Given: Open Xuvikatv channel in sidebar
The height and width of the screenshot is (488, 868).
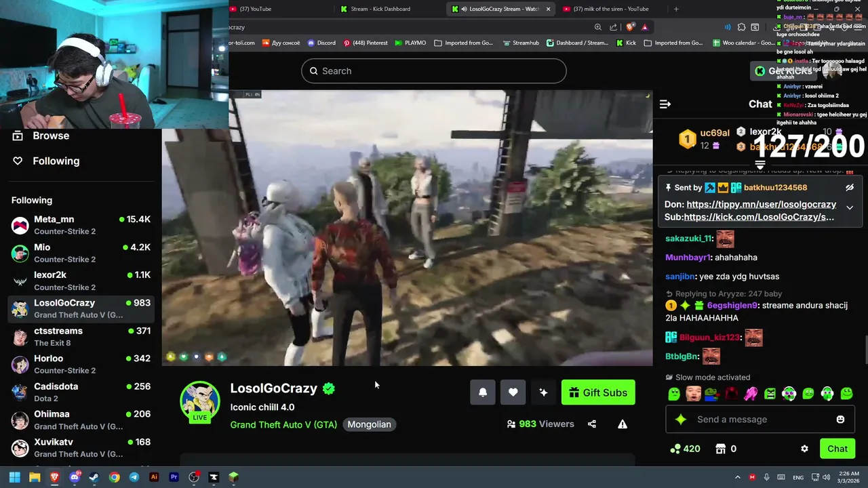Looking at the screenshot, I should point(81,447).
